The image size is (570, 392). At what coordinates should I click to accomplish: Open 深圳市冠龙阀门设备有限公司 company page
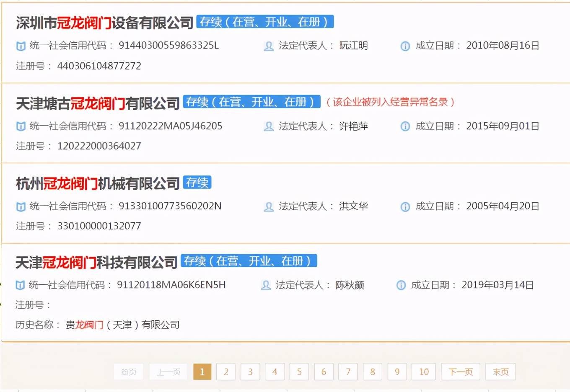click(x=104, y=23)
